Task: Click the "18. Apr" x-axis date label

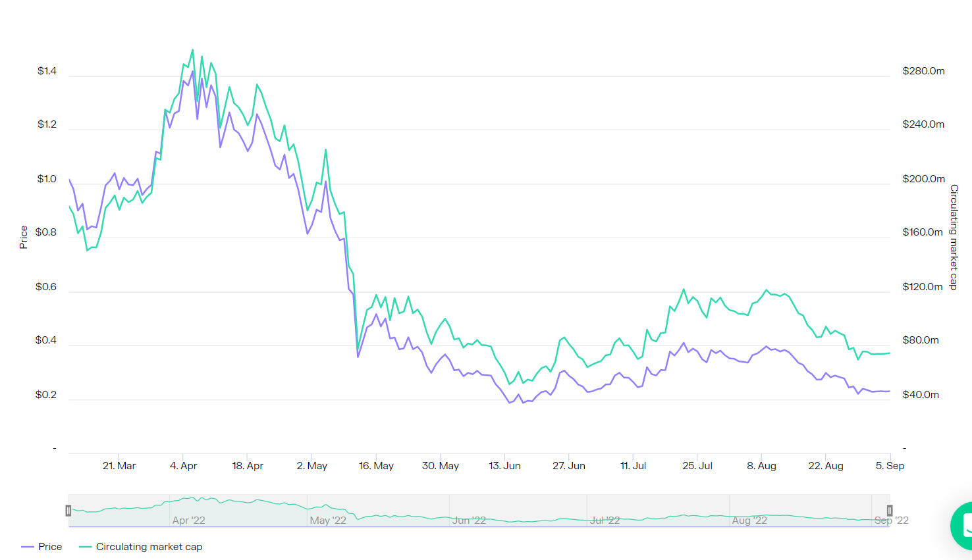Action: (248, 466)
